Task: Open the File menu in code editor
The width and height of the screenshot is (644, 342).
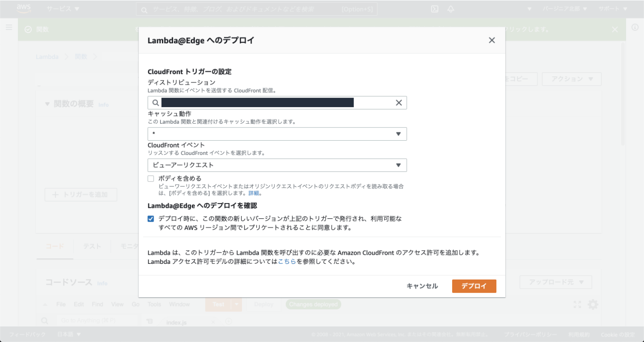Action: click(61, 304)
